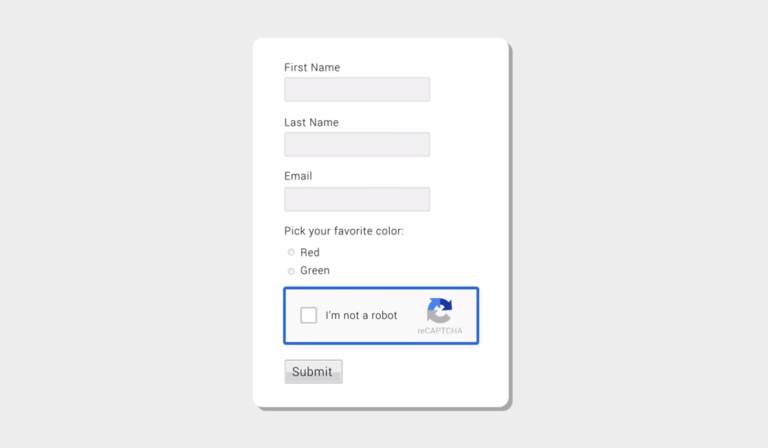Click the blue border of the reCAPTCHA widget
The width and height of the screenshot is (768, 448).
[381, 289]
